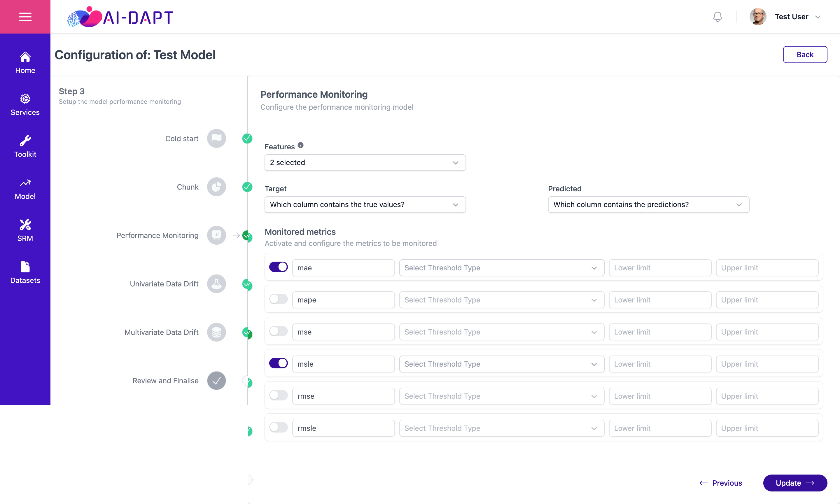Screen dimensions: 840x504
Task: Open Model in sidebar
Action: click(25, 189)
